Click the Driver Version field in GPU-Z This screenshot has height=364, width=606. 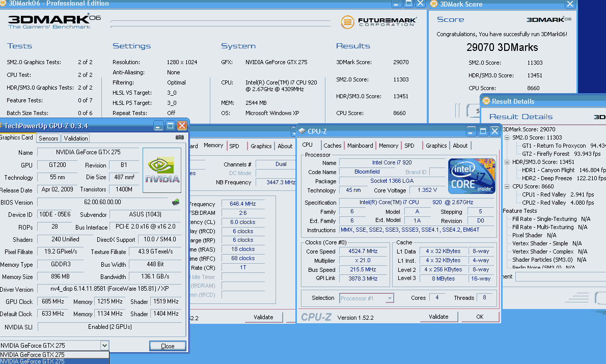(109, 289)
